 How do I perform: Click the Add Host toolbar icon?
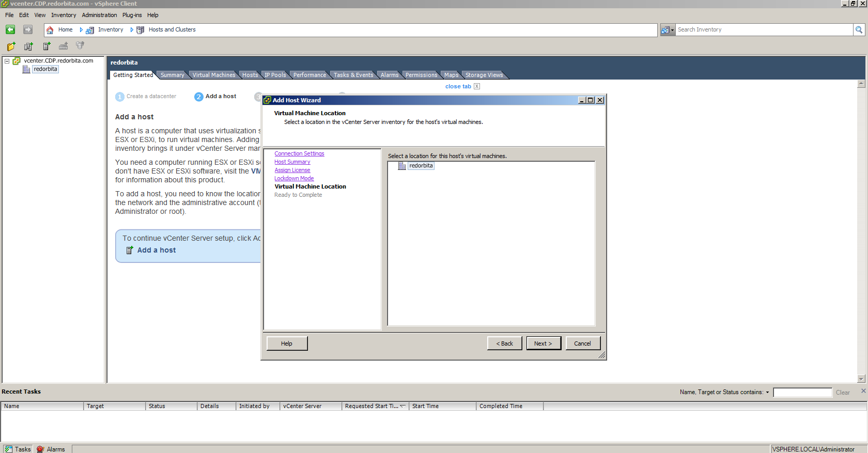click(47, 46)
